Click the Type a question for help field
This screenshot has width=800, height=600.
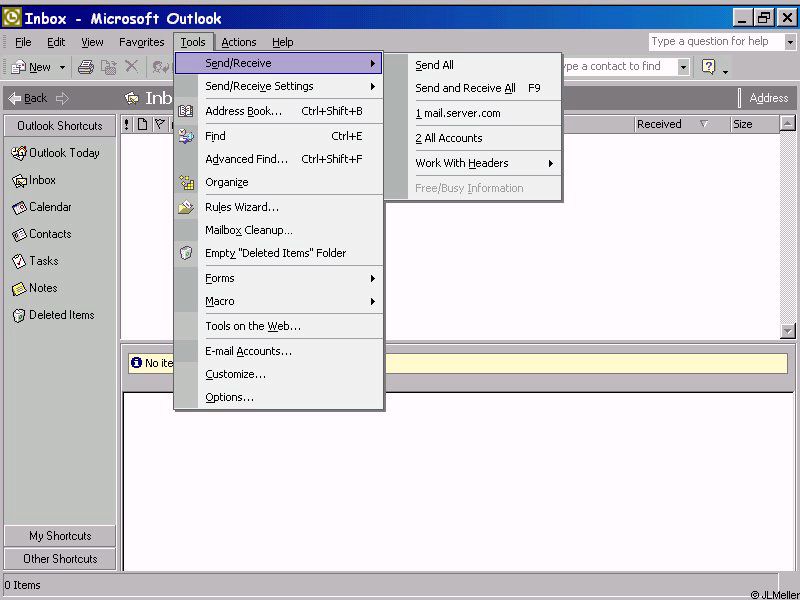click(714, 42)
